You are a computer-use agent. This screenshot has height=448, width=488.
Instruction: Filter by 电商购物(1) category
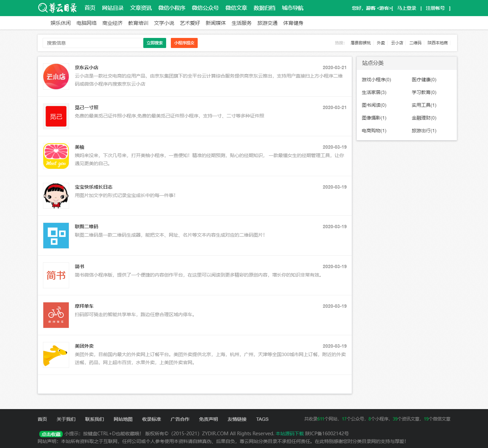[x=374, y=131]
